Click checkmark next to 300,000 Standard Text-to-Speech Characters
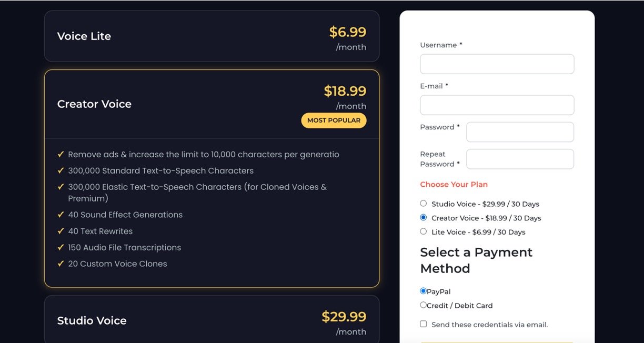The image size is (644, 343). tap(61, 171)
